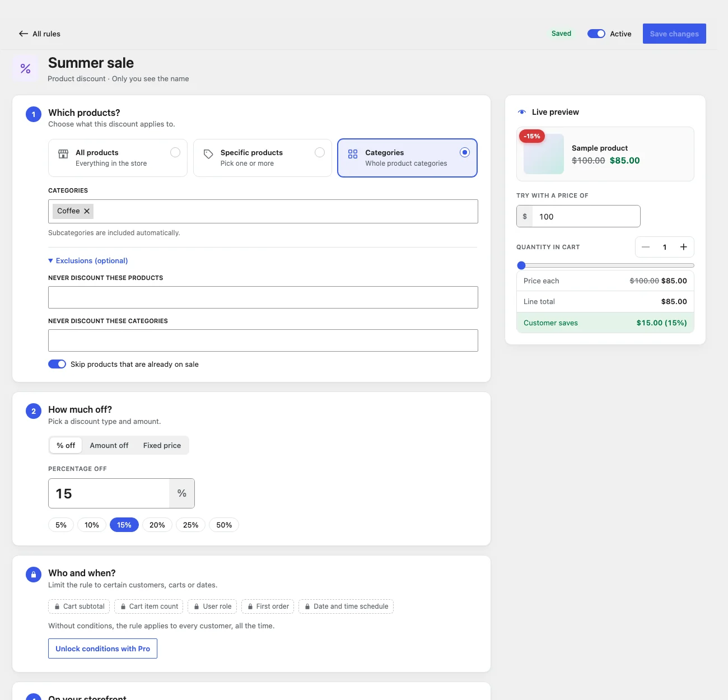Click Unlock conditions with Pro
Screen dimensions: 728x700
coord(102,648)
